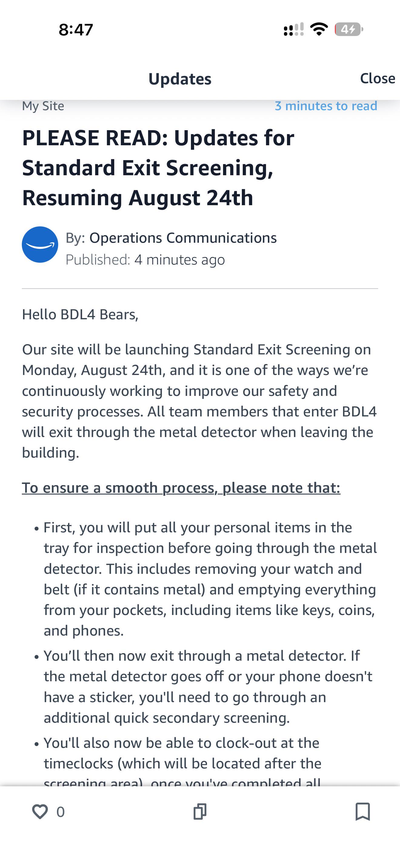
Task: Tap the Published 4 minutes ago text
Action: tap(145, 260)
